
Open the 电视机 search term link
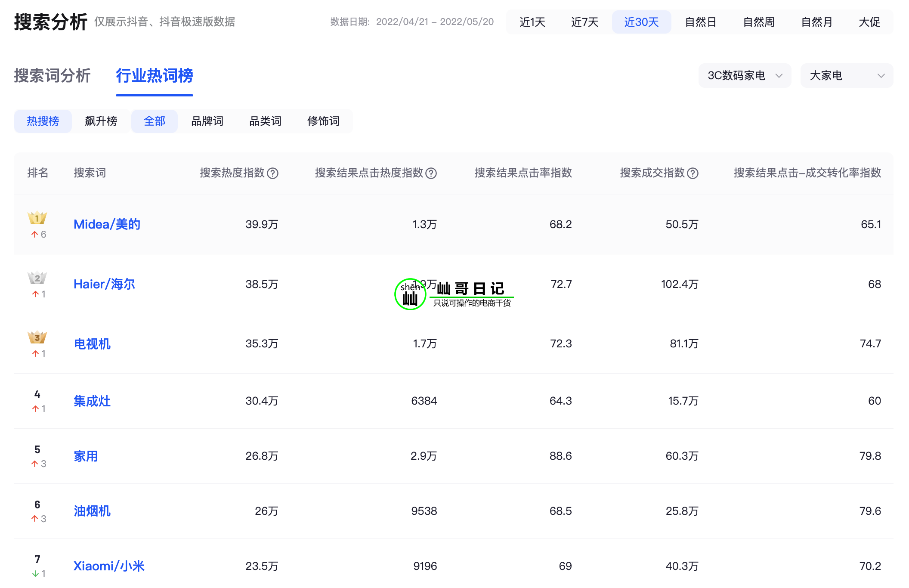pos(92,344)
